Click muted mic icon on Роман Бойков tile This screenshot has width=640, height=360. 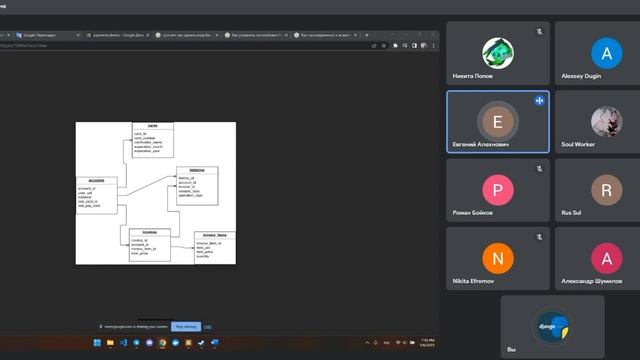(539, 169)
